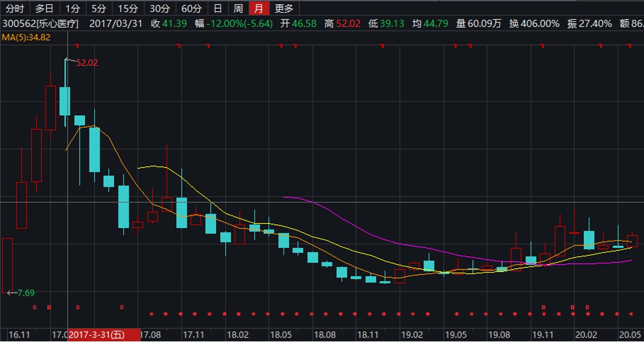Click the leftmost red star marker
644x342 pixels.
coord(151,314)
